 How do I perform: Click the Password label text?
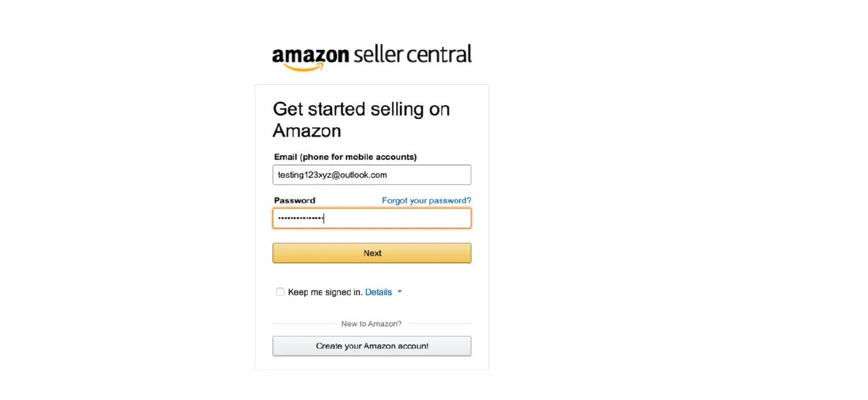(x=294, y=200)
